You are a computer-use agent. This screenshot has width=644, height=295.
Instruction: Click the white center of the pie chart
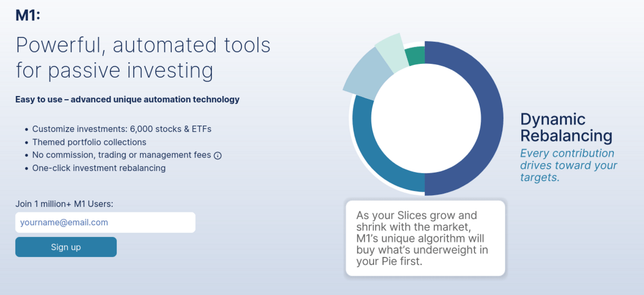pos(426,119)
